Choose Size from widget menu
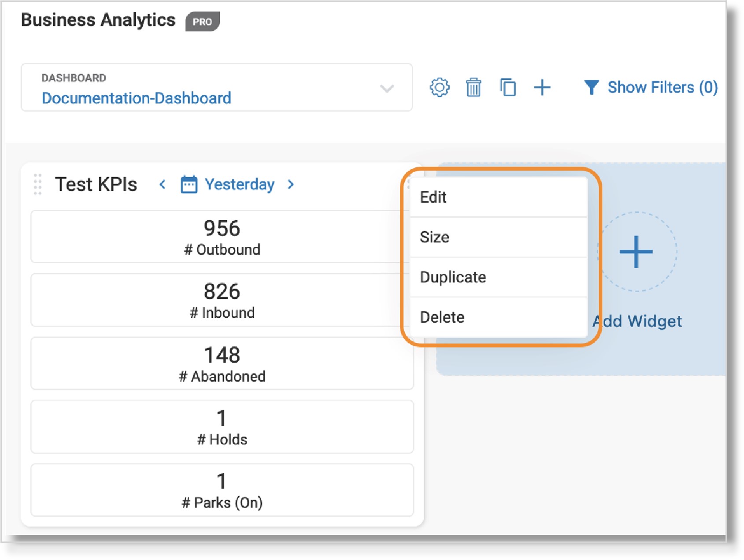 (499, 237)
